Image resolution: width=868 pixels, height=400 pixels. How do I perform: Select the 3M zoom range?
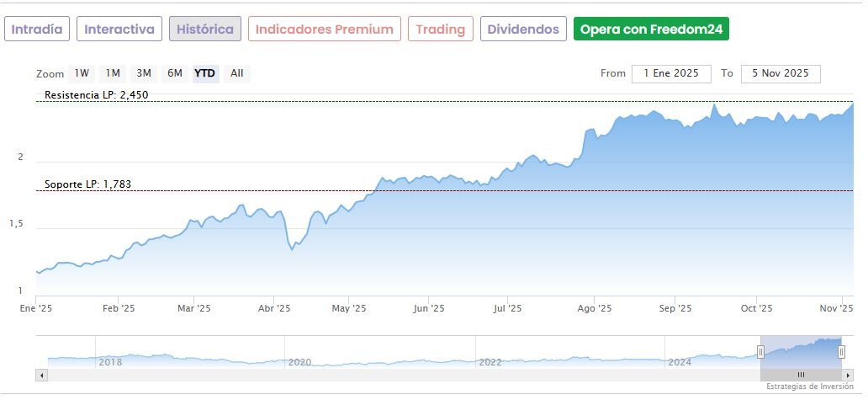(x=144, y=73)
